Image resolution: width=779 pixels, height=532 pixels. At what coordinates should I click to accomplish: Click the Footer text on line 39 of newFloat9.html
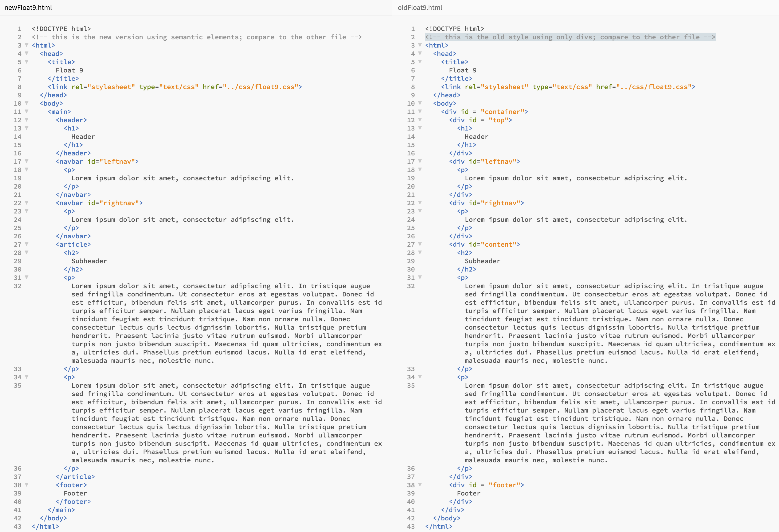pos(76,493)
